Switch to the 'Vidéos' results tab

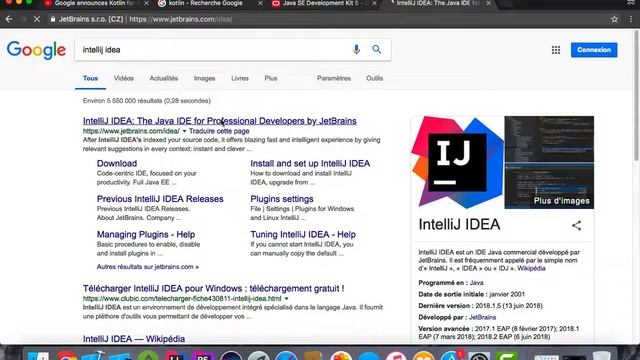point(124,78)
